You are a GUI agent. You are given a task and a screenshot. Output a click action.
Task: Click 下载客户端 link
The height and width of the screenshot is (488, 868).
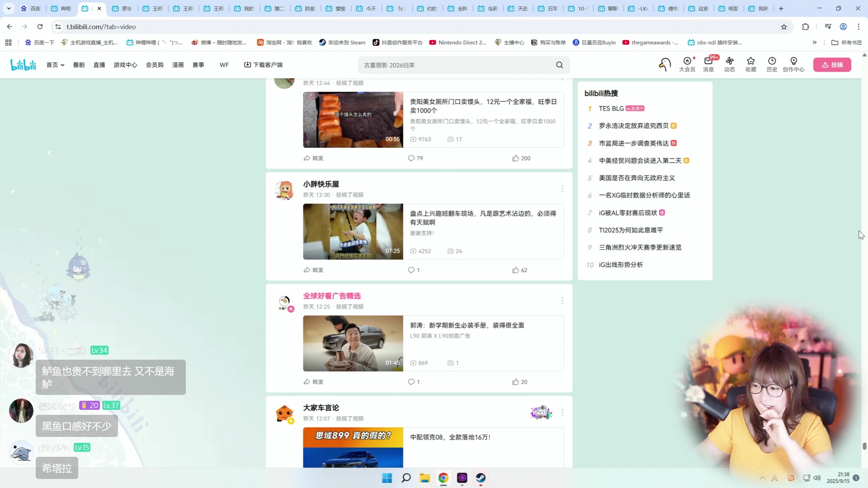263,65
